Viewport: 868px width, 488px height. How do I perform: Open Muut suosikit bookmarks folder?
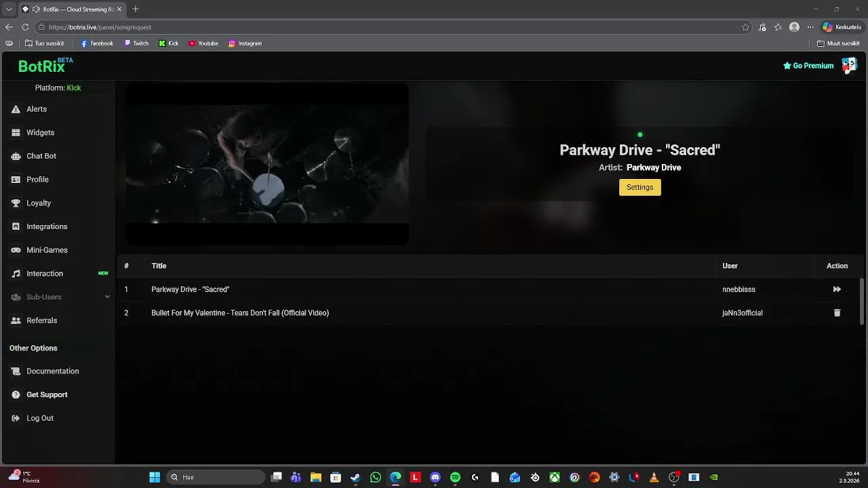point(838,43)
